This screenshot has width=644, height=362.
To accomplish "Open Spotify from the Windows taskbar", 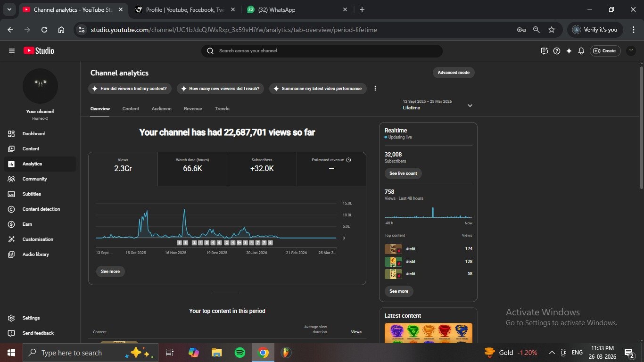I will pyautogui.click(x=239, y=353).
